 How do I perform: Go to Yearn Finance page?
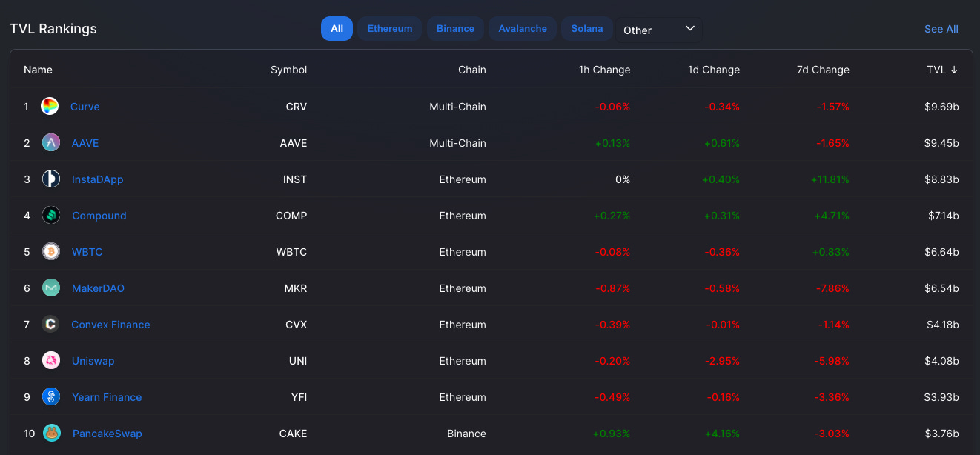pyautogui.click(x=107, y=397)
